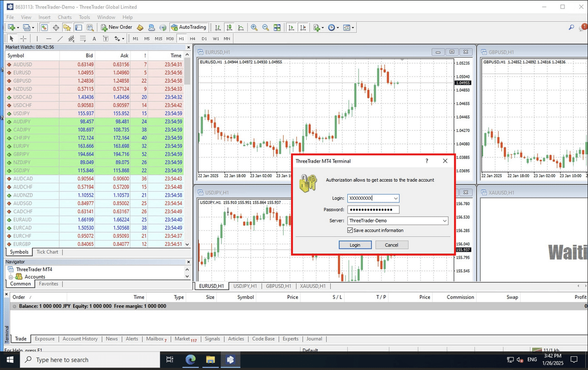Toggle the Terminal window icon

(78, 27)
